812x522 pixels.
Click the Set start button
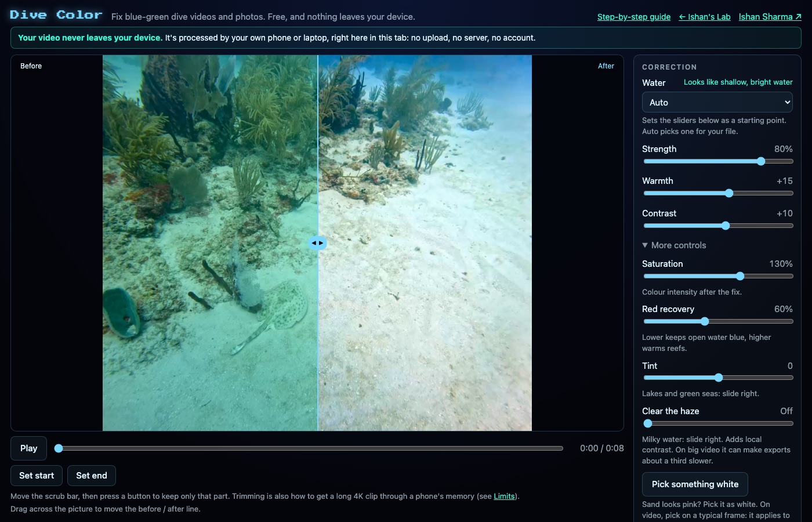point(37,476)
